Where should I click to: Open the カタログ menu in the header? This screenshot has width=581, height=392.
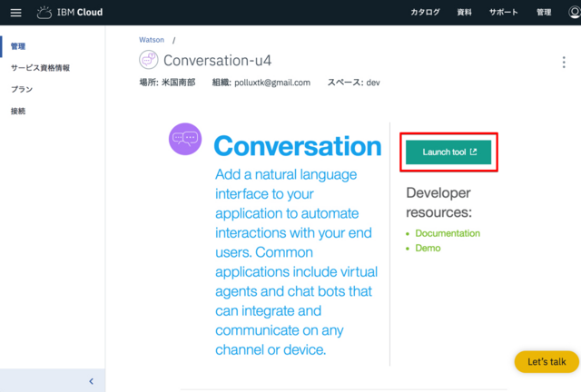click(425, 12)
